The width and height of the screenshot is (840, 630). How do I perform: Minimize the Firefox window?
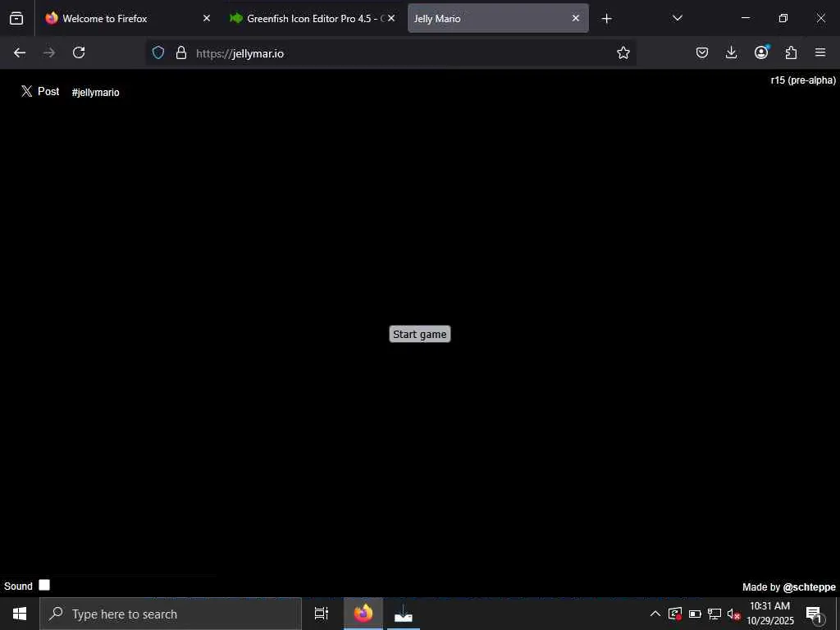click(x=745, y=18)
